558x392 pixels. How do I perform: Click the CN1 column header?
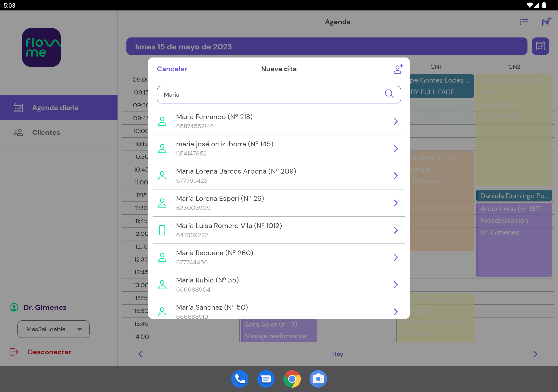436,67
